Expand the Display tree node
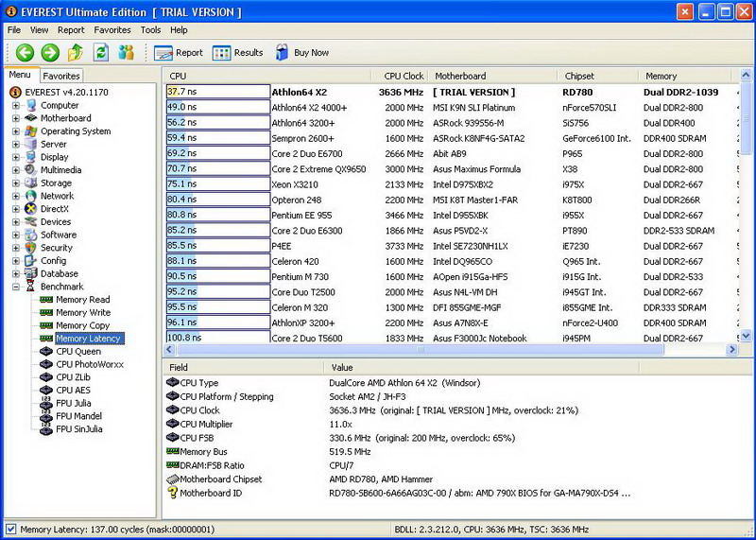The height and width of the screenshot is (540, 756). pyautogui.click(x=16, y=157)
